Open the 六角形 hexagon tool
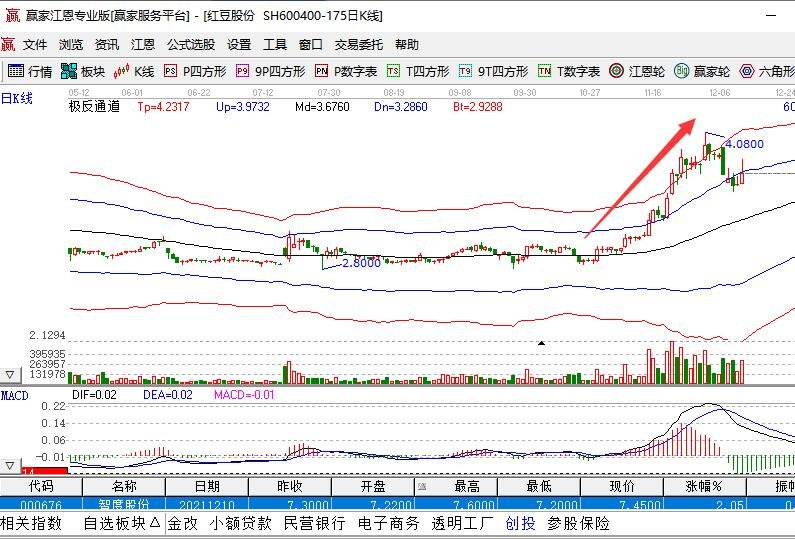This screenshot has width=795, height=539. (x=767, y=71)
